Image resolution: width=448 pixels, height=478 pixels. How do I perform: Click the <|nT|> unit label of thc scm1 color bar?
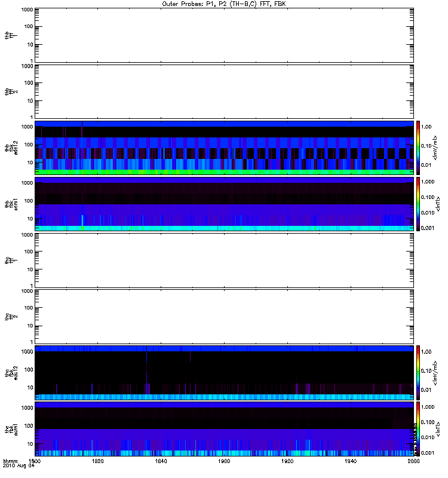click(x=438, y=429)
